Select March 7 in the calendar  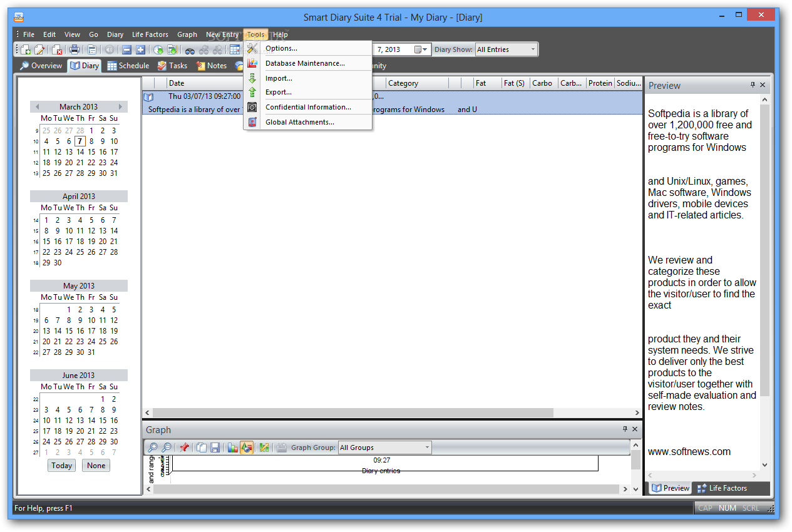[81, 141]
